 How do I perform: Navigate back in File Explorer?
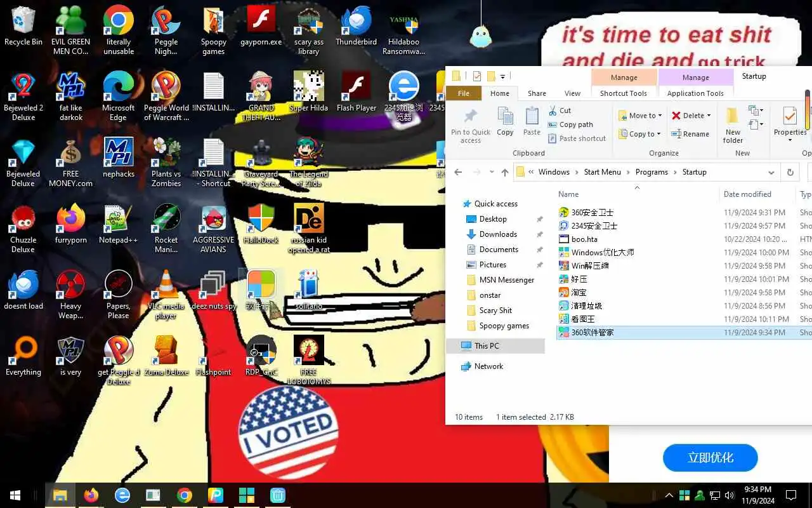coord(458,172)
